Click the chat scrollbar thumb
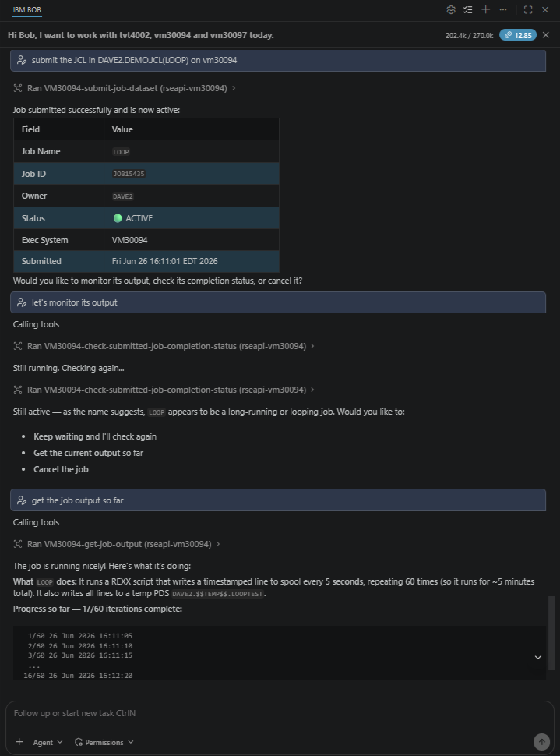Screen dimensions: 560x756 551,633
